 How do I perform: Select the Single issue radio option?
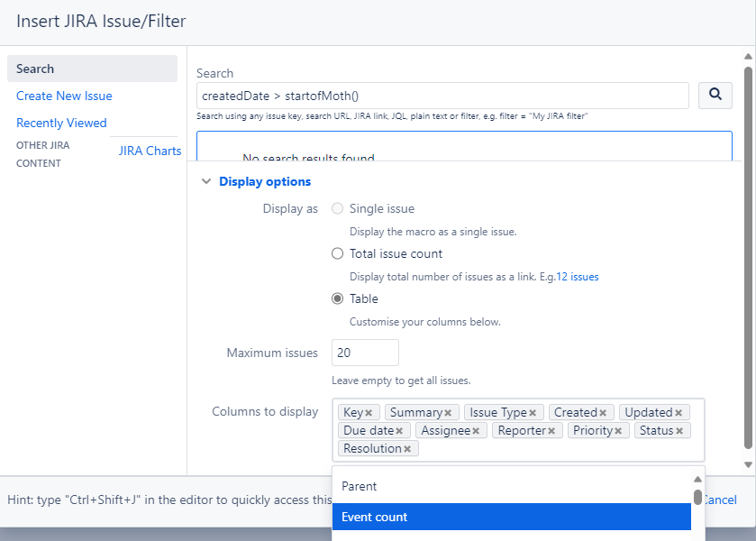coord(338,208)
